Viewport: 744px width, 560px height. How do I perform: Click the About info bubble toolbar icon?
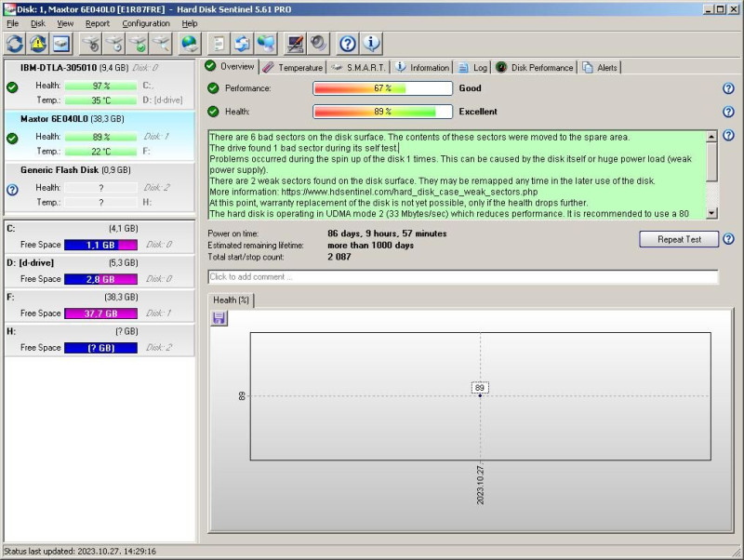point(371,44)
